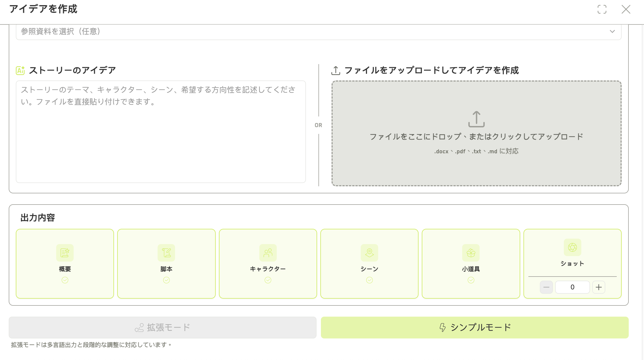The width and height of the screenshot is (644, 360).
Task: Click the キャラクター label text
Action: coord(268,269)
